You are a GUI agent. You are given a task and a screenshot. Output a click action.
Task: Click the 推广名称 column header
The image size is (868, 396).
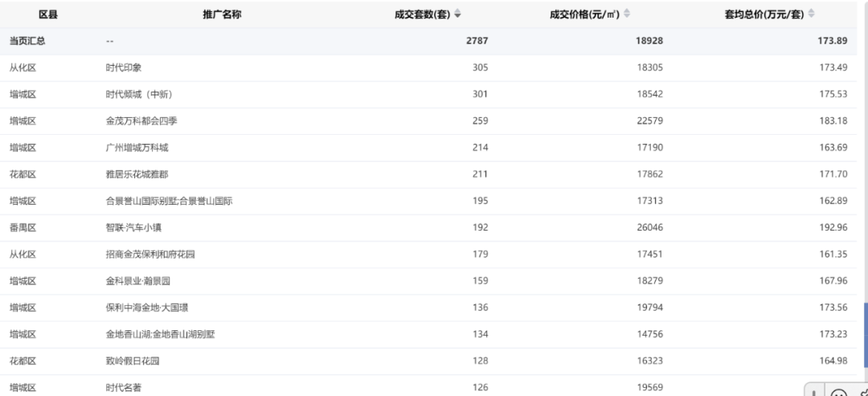222,15
